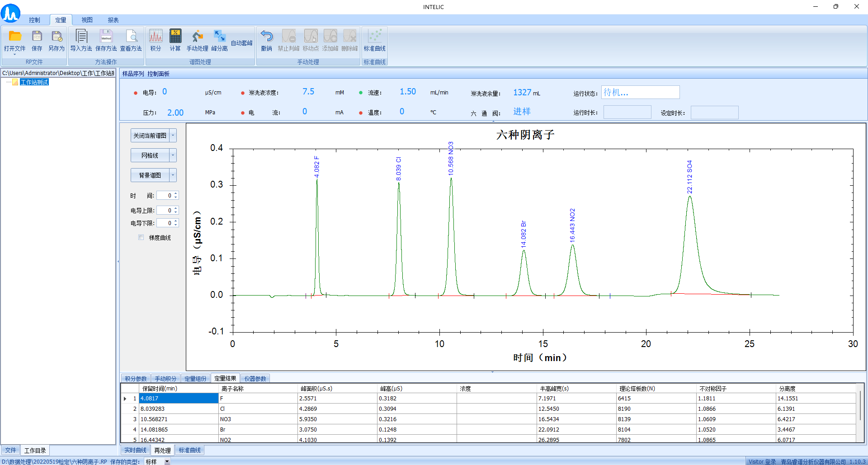Undo last action with 撤销
Viewport: 868px width, 465px height.
(x=267, y=41)
